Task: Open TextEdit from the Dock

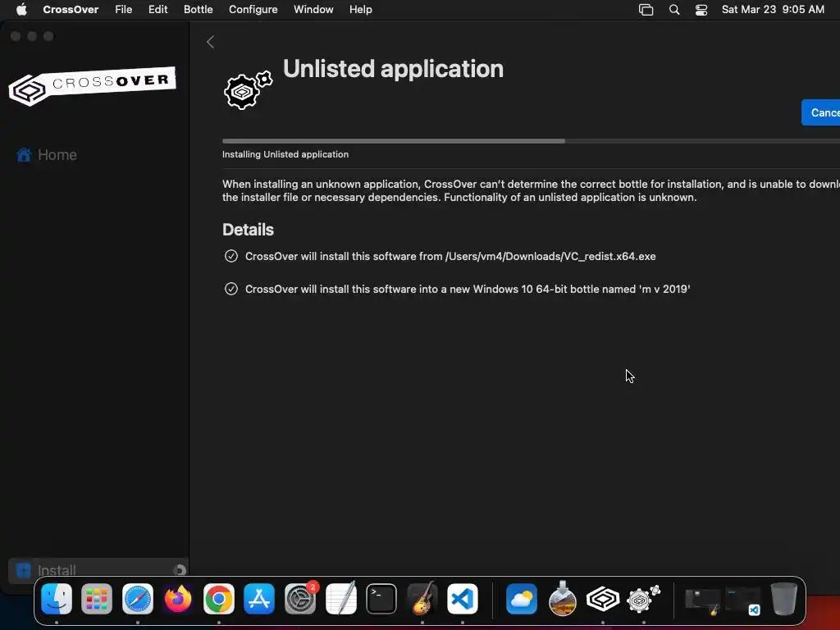Action: pyautogui.click(x=341, y=598)
